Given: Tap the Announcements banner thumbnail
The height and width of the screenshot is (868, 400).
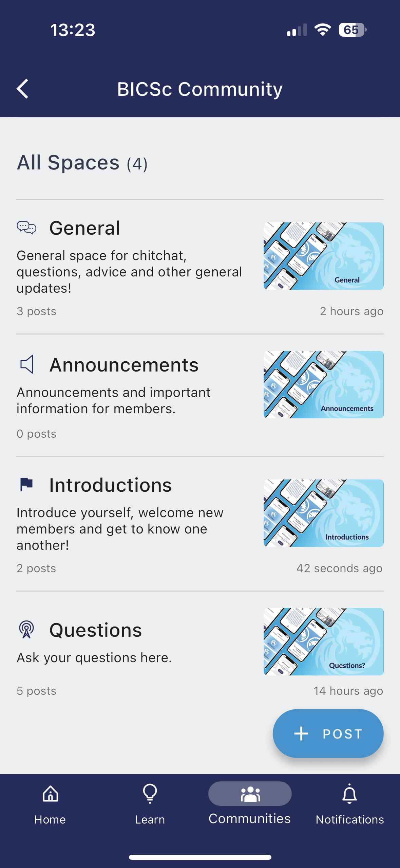Looking at the screenshot, I should (x=323, y=384).
